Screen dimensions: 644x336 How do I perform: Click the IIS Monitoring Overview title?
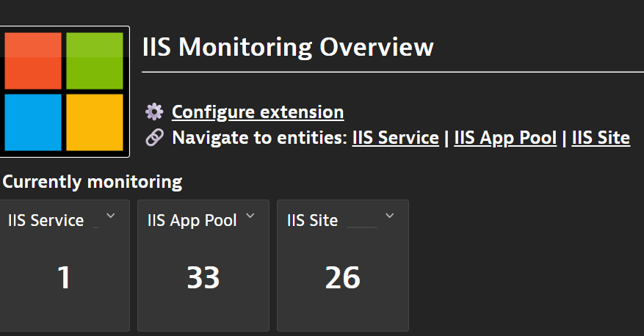(x=288, y=48)
